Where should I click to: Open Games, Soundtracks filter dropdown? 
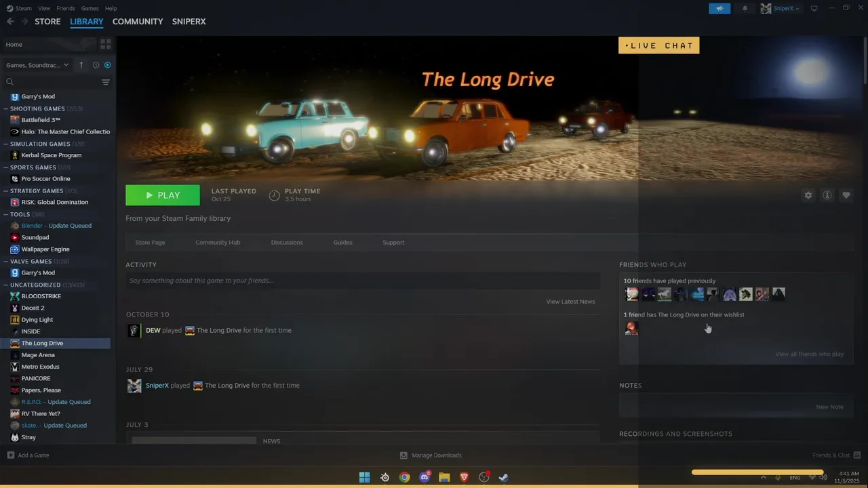(x=37, y=65)
